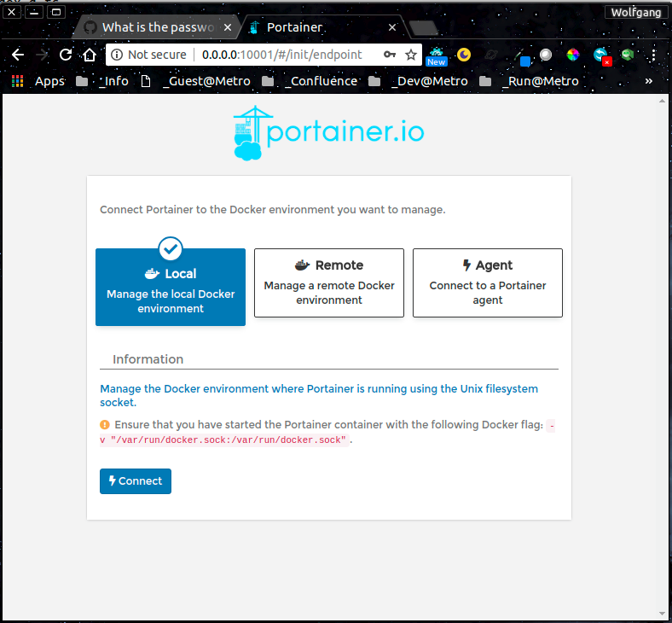Click the browser Forward arrow
The width and height of the screenshot is (672, 623).
click(x=42, y=55)
